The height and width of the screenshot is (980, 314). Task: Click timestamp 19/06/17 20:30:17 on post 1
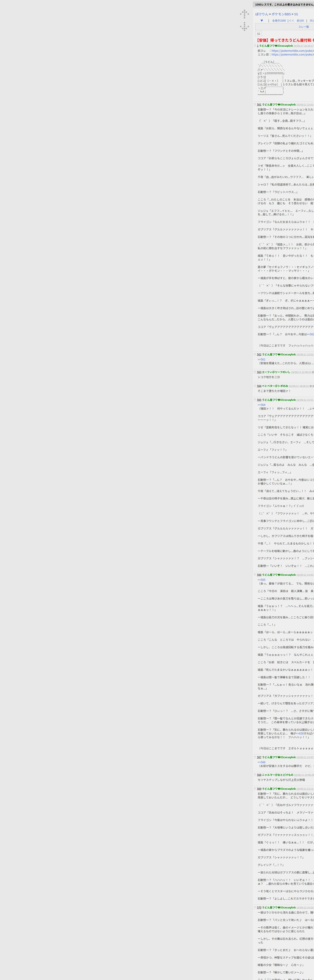click(304, 46)
